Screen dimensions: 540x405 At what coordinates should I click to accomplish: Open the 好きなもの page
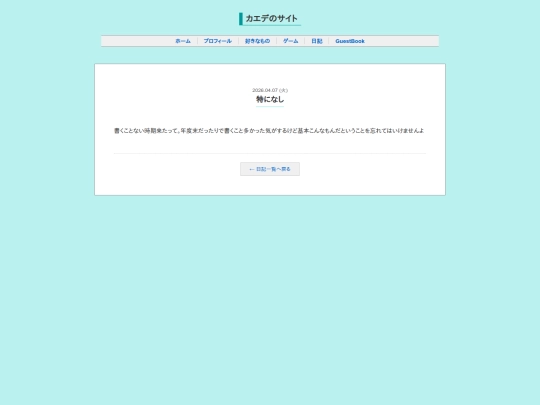coord(258,41)
